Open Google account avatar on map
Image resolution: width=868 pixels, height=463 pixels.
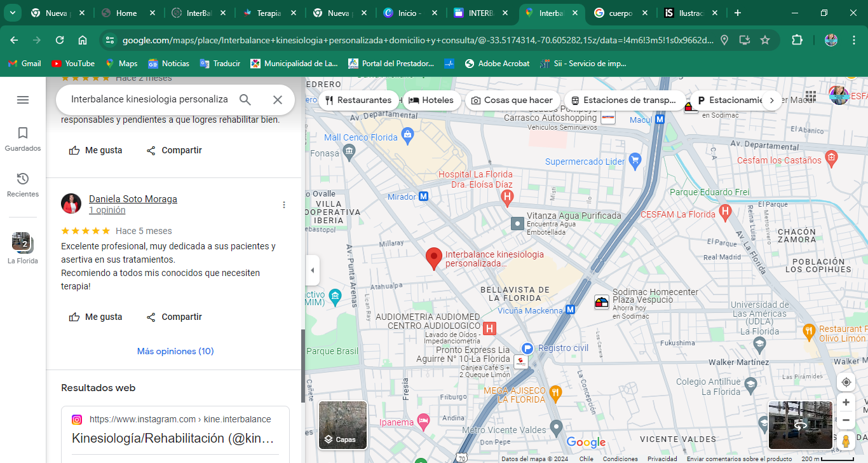pyautogui.click(x=839, y=95)
